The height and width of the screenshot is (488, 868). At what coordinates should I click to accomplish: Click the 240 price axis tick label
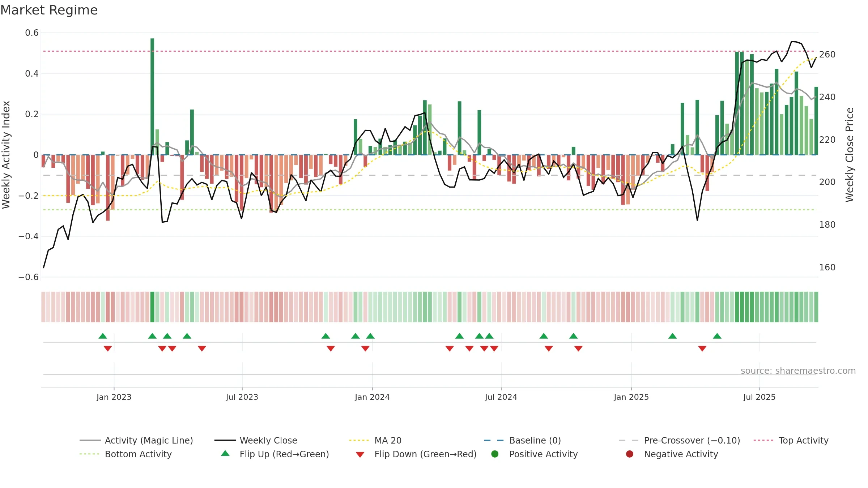tap(827, 97)
